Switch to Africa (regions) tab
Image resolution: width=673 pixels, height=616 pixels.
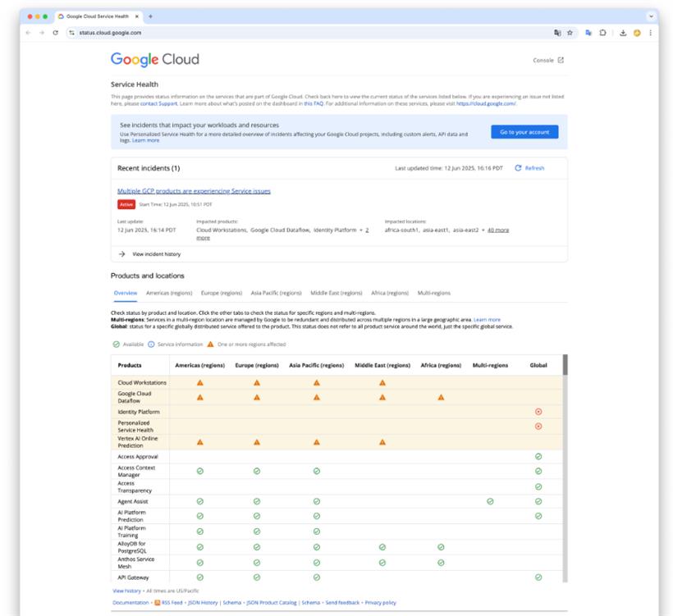pyautogui.click(x=390, y=293)
